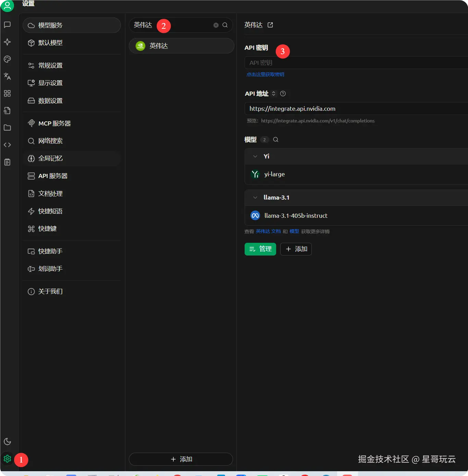Open 快捷键 settings page

pos(72,229)
